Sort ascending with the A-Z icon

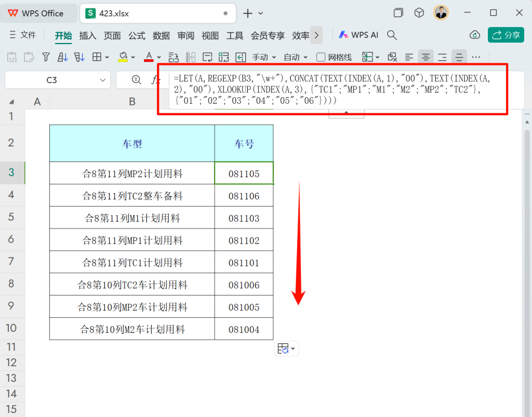point(62,57)
